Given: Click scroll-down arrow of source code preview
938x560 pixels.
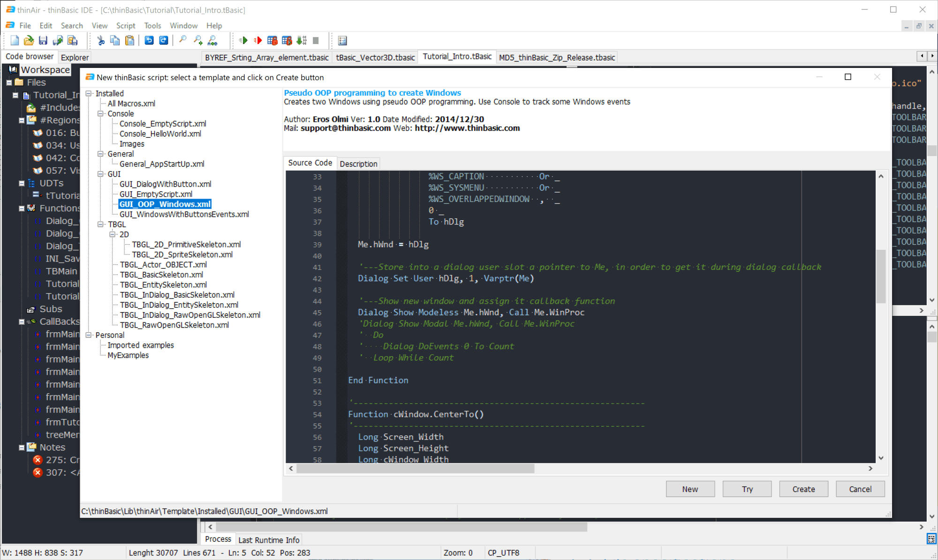Looking at the screenshot, I should pos(881,458).
